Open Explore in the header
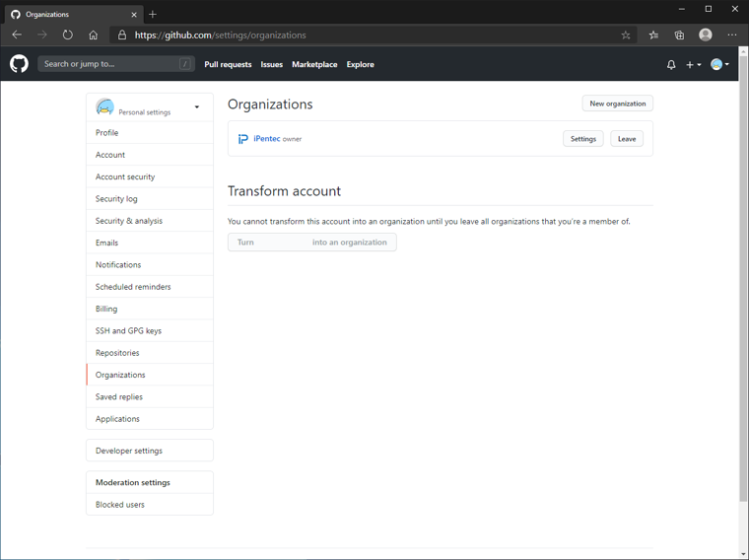Screen dimensions: 749x560 click(x=360, y=64)
